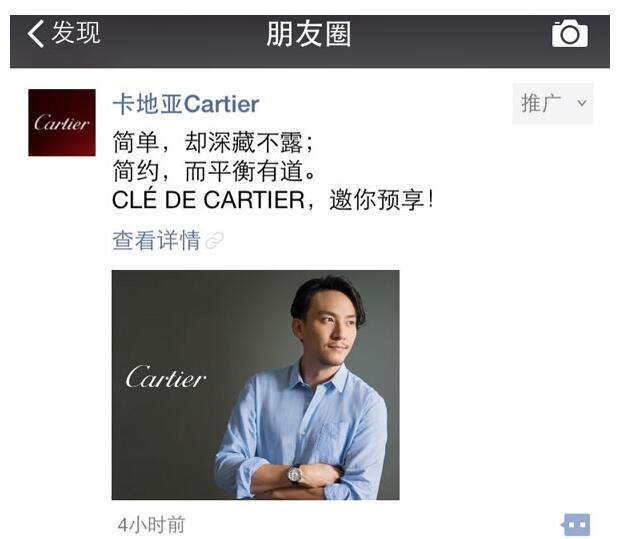Tap the back chevron arrow
644x539 pixels.
pos(36,34)
